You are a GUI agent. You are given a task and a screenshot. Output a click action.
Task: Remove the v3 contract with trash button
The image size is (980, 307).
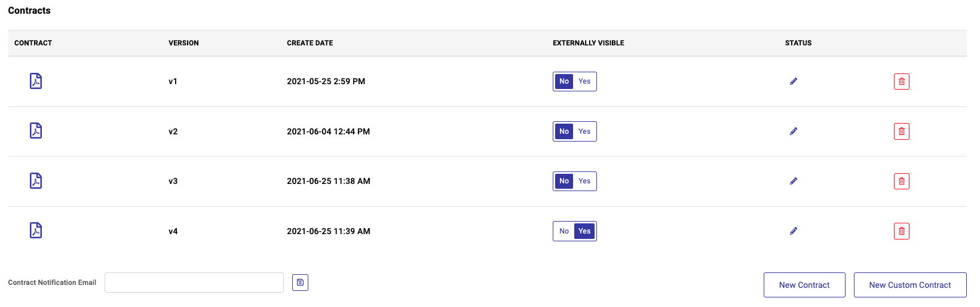point(902,181)
